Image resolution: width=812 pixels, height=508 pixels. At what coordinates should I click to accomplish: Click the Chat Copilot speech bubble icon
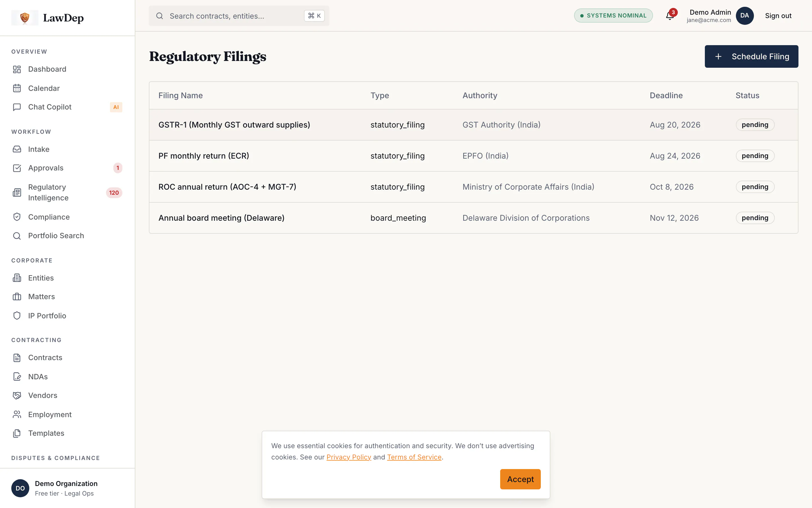17,107
